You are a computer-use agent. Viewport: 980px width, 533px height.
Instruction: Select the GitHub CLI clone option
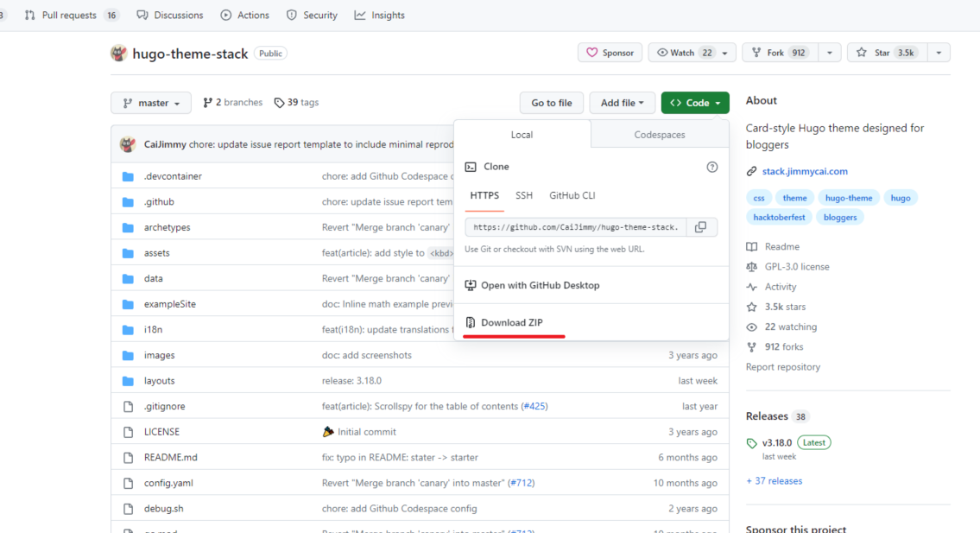coord(572,196)
